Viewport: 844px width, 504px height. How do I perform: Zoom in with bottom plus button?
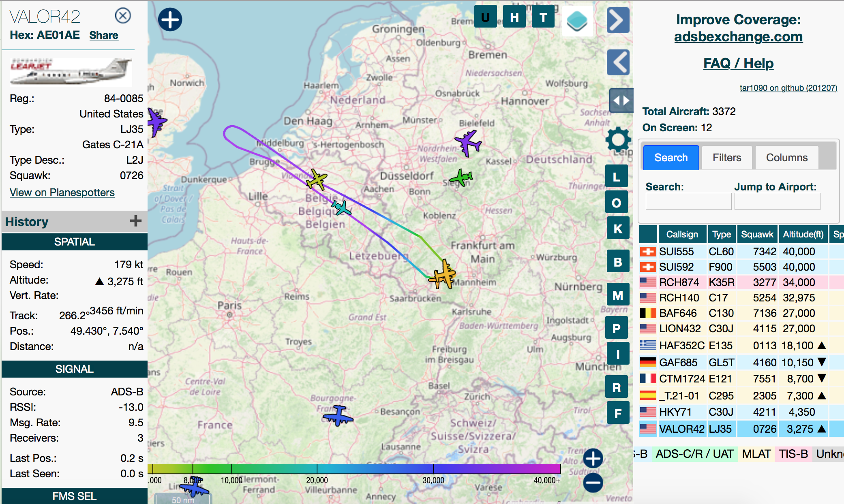(x=593, y=458)
